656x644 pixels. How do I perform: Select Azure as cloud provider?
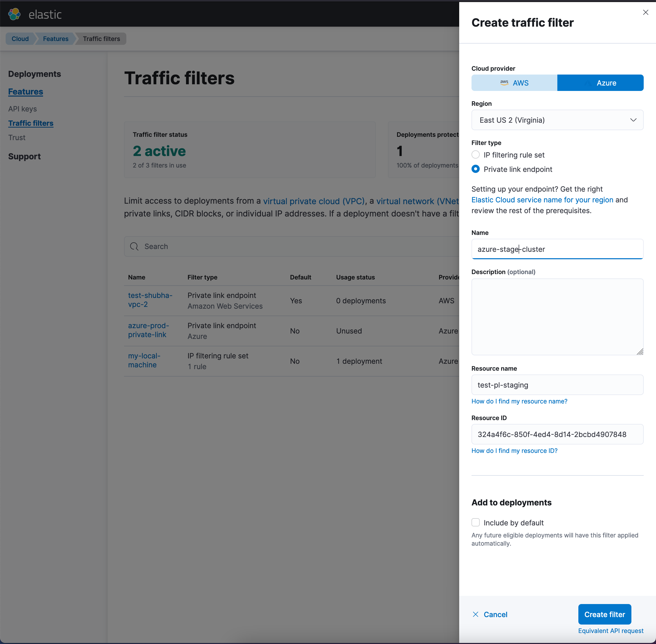pos(600,83)
